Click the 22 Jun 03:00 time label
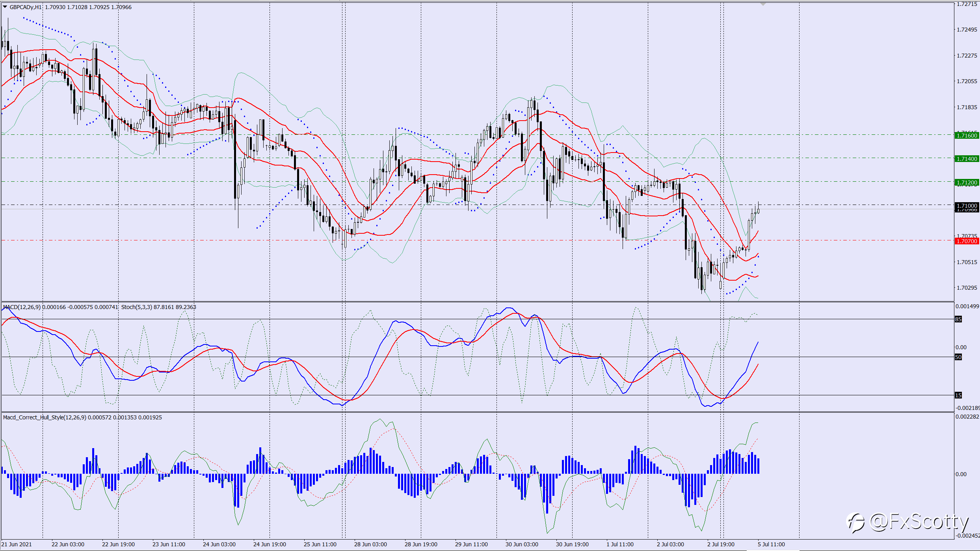 click(68, 544)
